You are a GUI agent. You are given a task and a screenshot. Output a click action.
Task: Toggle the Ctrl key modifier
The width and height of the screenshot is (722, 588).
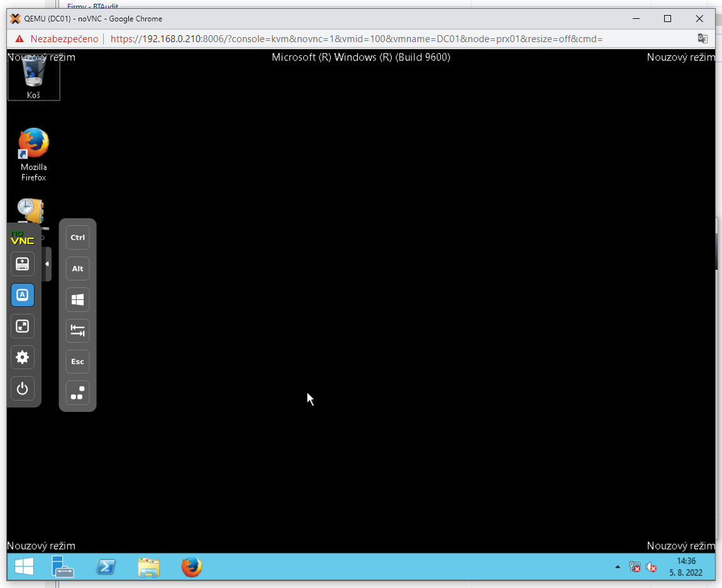[77, 238]
